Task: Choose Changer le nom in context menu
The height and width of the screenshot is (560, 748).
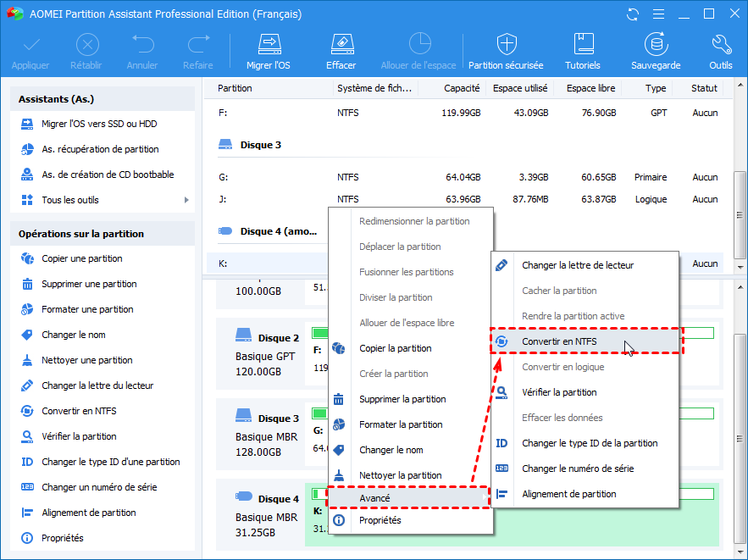Action: click(x=411, y=450)
